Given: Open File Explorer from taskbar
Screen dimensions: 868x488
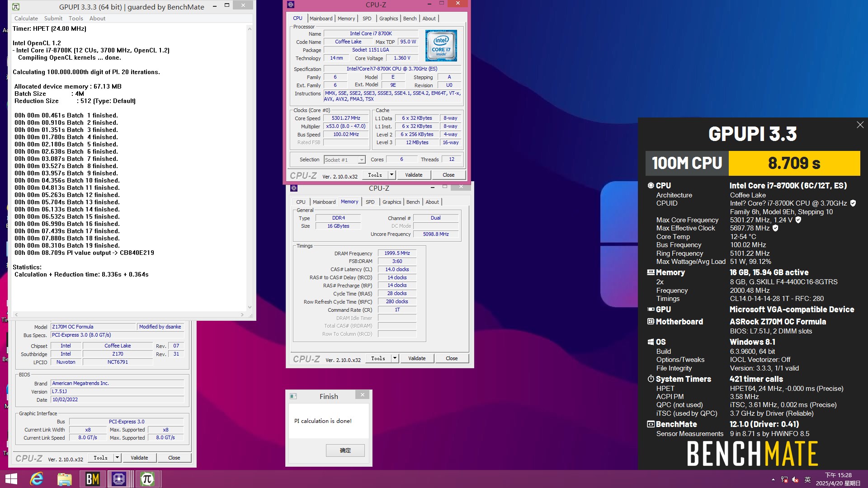Looking at the screenshot, I should 64,479.
